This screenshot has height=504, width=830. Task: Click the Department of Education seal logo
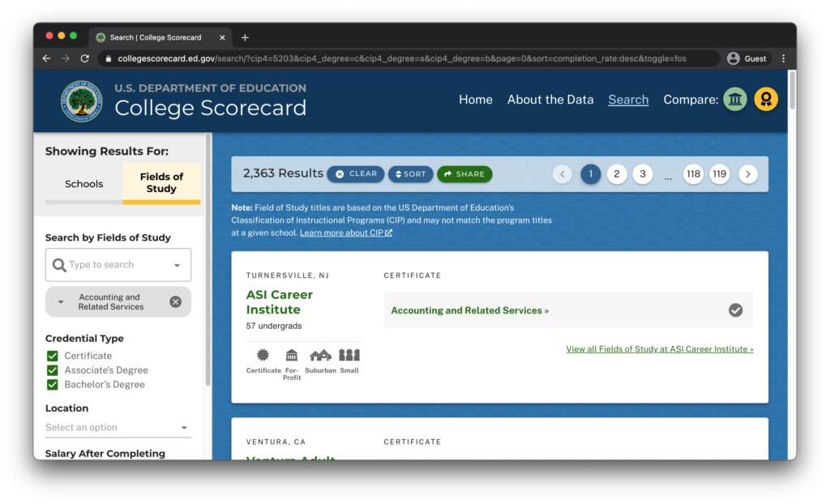tap(82, 101)
